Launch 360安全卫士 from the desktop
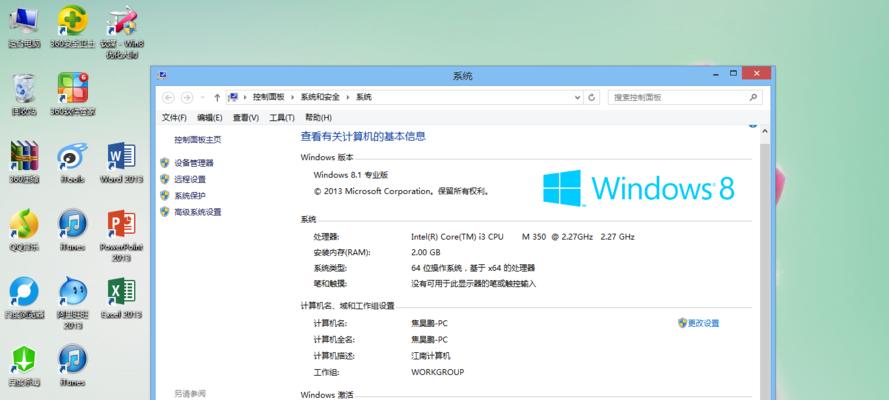 [73, 27]
